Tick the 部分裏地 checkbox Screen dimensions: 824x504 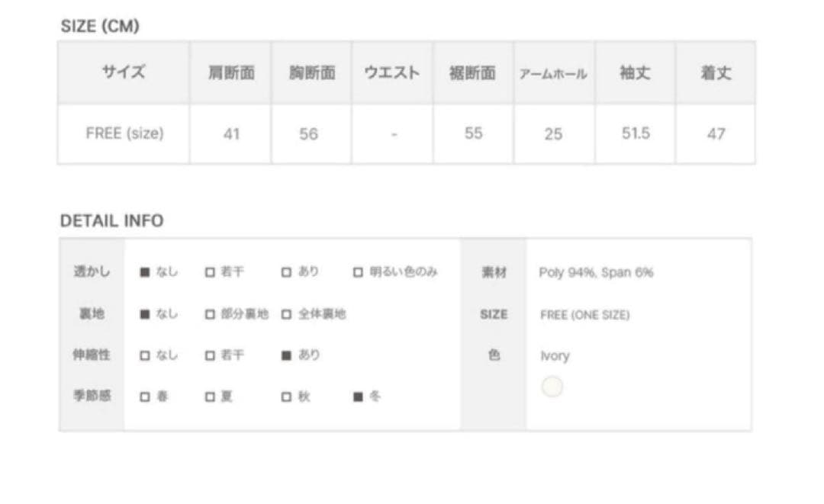click(210, 314)
